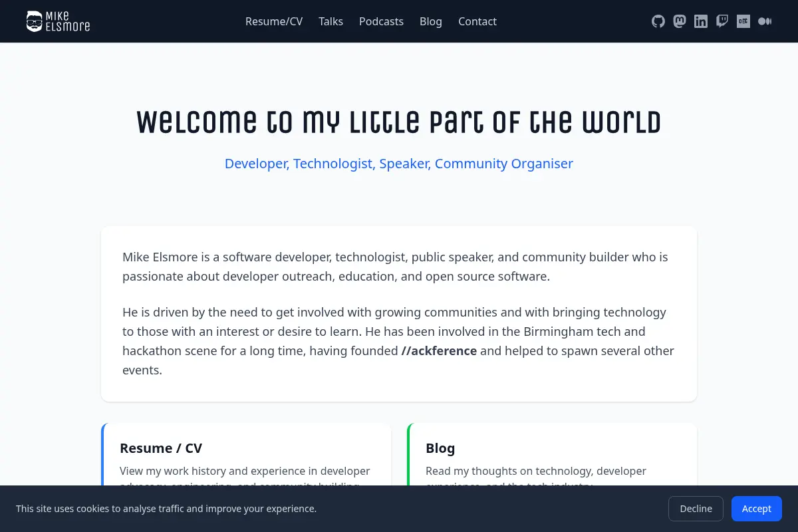The width and height of the screenshot is (798, 532).
Task: Accept the cookie notice
Action: (757, 509)
